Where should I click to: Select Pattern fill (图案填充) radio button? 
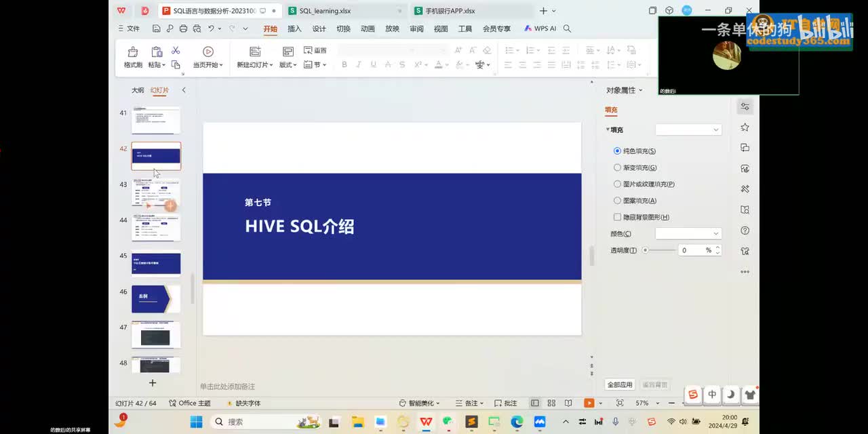[x=617, y=201]
